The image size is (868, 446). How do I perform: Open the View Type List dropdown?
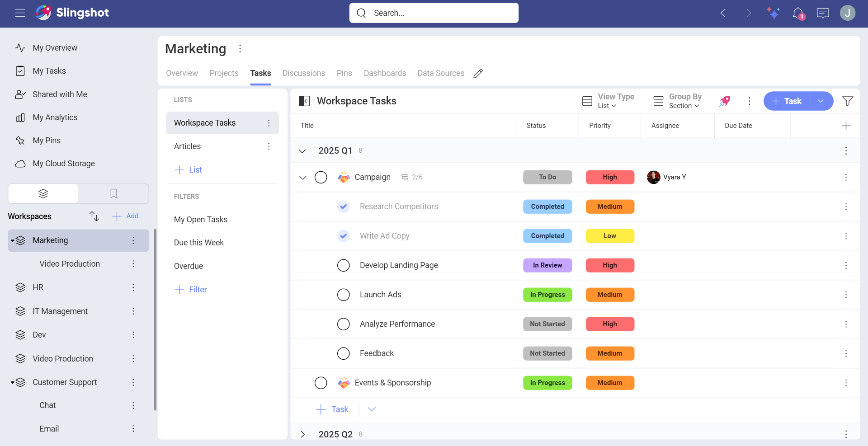tap(609, 101)
